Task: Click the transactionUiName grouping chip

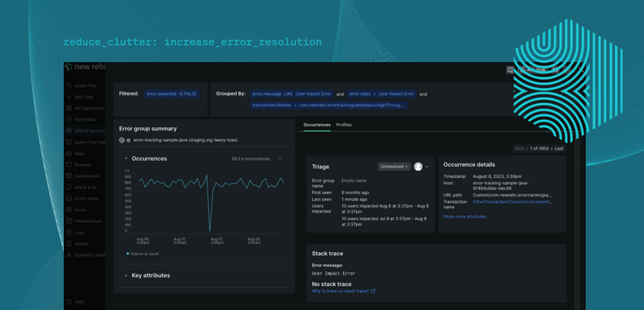Action: (x=328, y=105)
